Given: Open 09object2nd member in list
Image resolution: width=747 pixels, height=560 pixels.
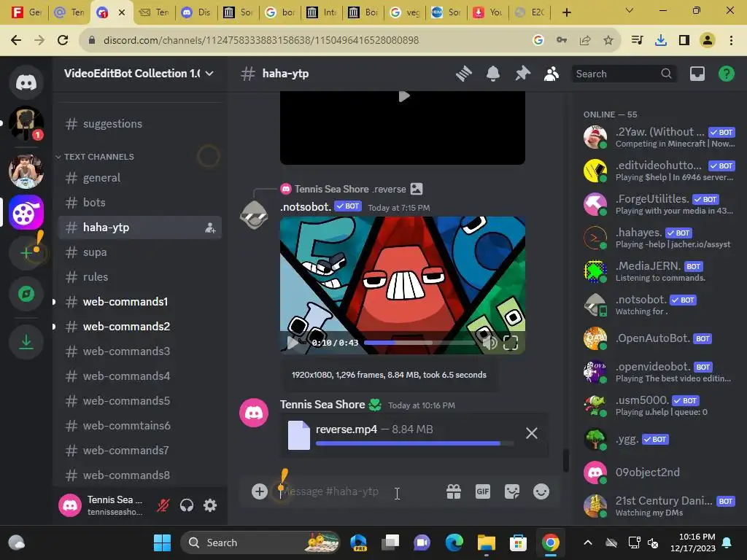Looking at the screenshot, I should pos(659,472).
